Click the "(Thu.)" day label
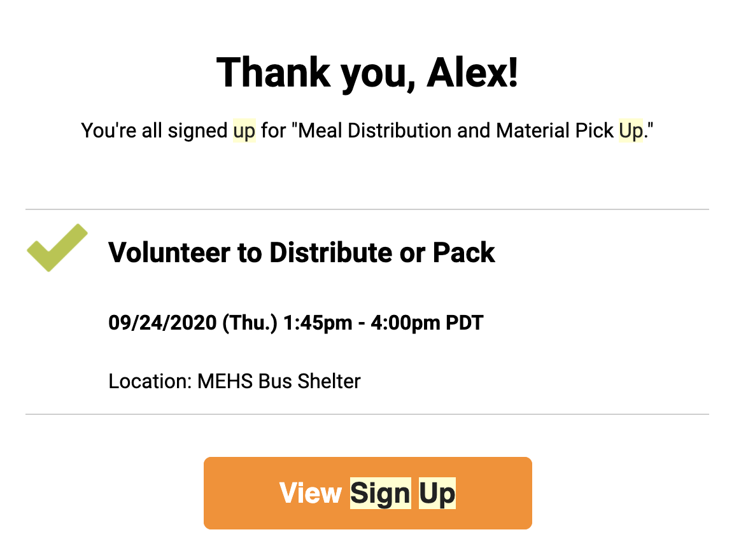This screenshot has height=560, width=741. point(250,323)
